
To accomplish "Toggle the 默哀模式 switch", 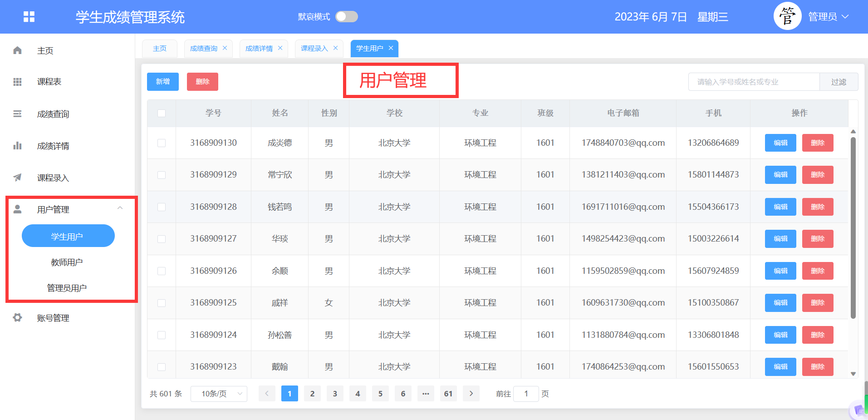I will pyautogui.click(x=347, y=17).
